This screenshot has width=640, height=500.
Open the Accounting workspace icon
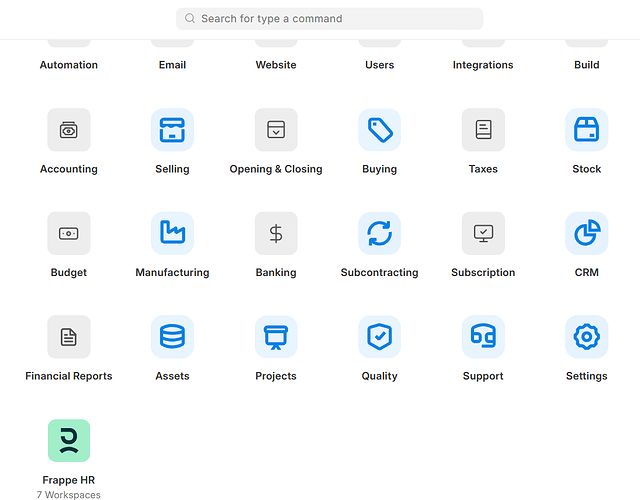click(x=69, y=130)
